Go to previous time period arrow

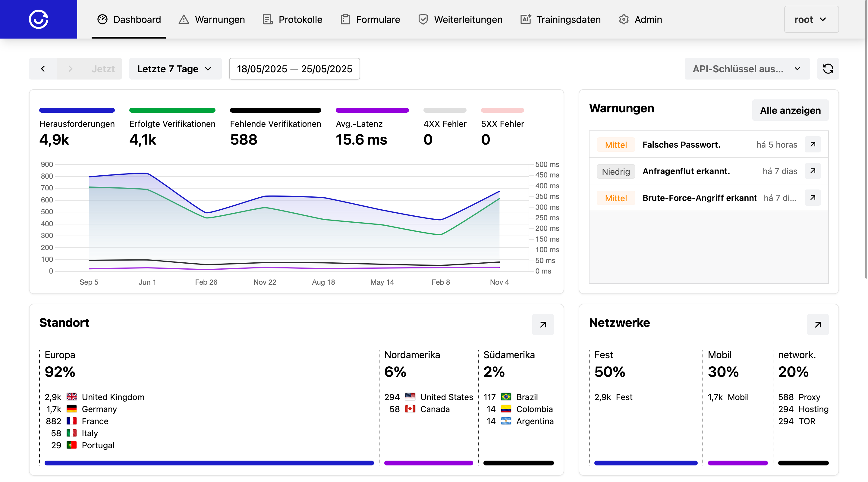click(43, 69)
